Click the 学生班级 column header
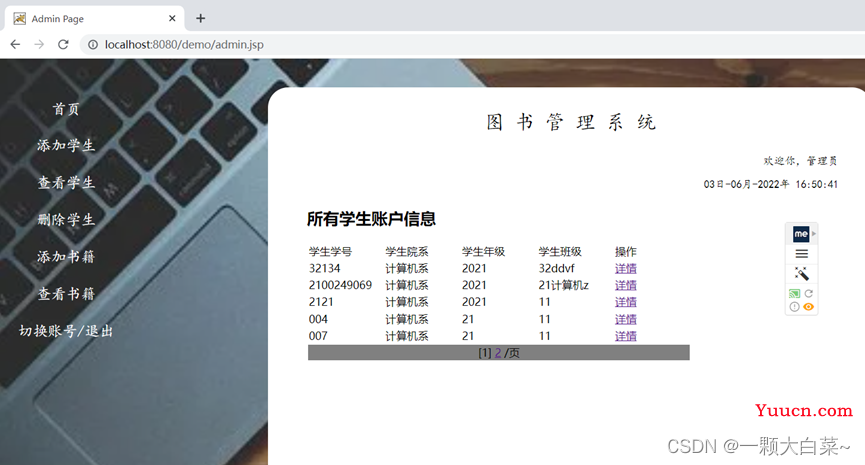This screenshot has height=465, width=865. [560, 252]
